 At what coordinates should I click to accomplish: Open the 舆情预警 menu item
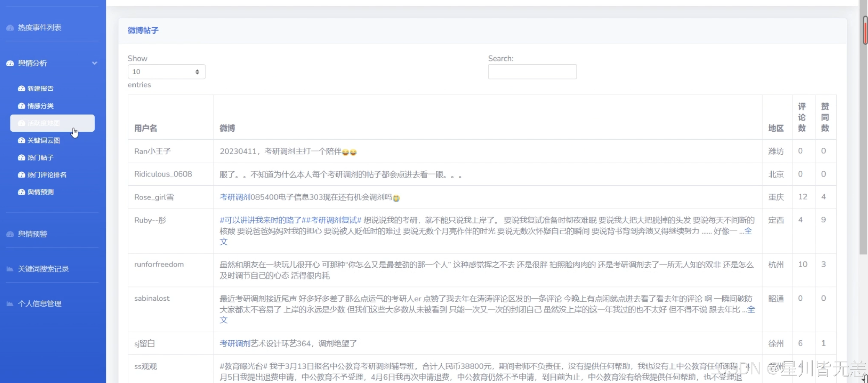(33, 234)
